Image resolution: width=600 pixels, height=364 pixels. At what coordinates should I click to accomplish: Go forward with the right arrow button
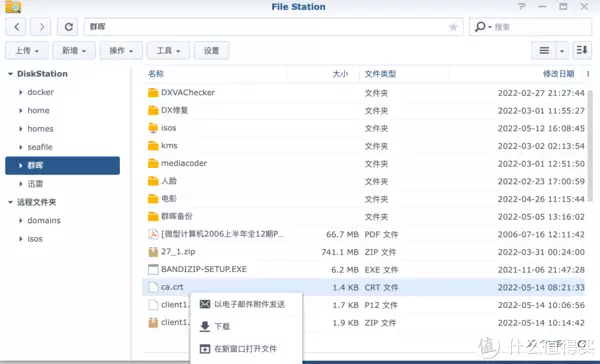[41, 27]
